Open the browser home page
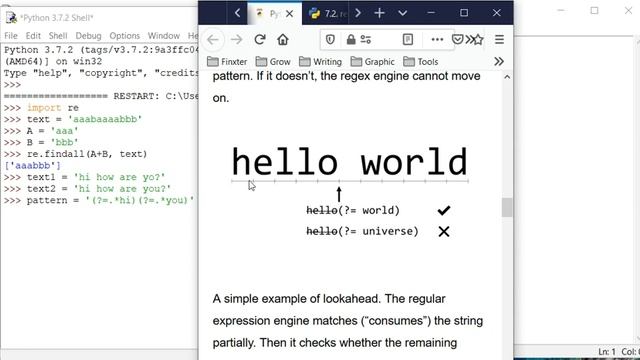The image size is (640, 360). click(283, 40)
